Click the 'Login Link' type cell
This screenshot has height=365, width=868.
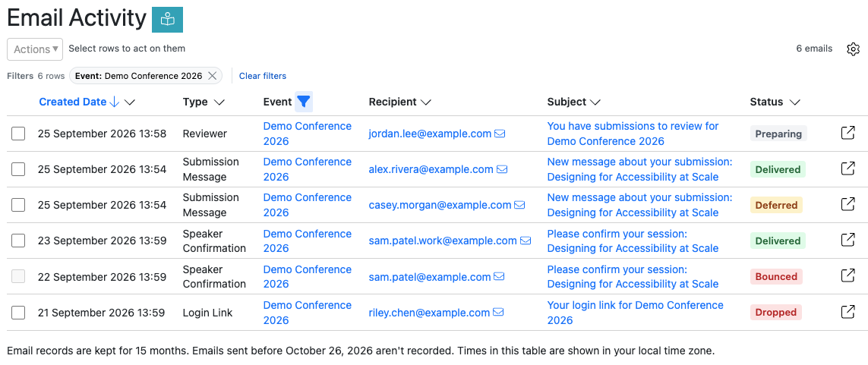coord(207,312)
